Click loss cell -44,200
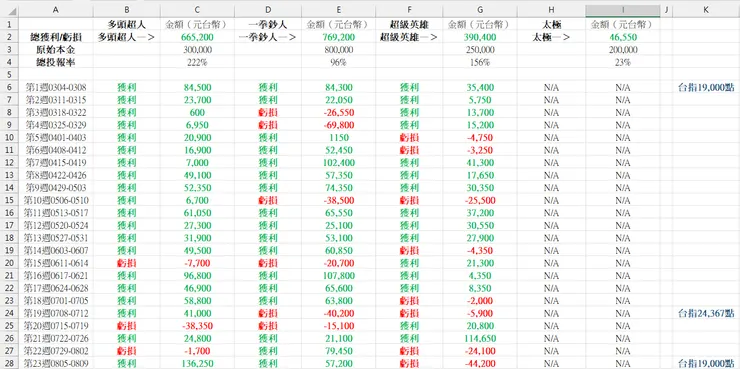Screen dimensions: 740x369 (x=480, y=363)
